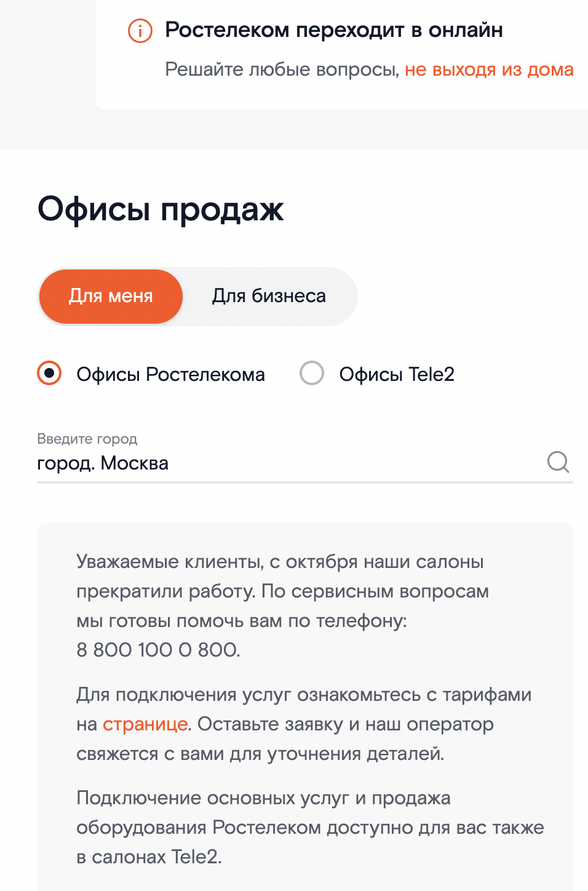Click the "в салонах Tele2" closing line

[x=149, y=857]
